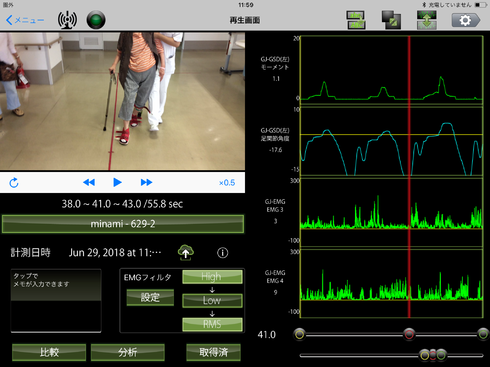This screenshot has width=490, height=367.
Task: Tap the 計測日時 date value Jun 29, 2018
Action: point(115,253)
